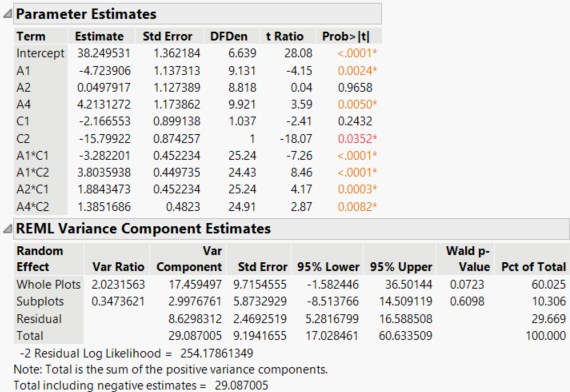Select the Whole Plots random effect row
Image resolution: width=570 pixels, height=392 pixels.
pyautogui.click(x=48, y=284)
